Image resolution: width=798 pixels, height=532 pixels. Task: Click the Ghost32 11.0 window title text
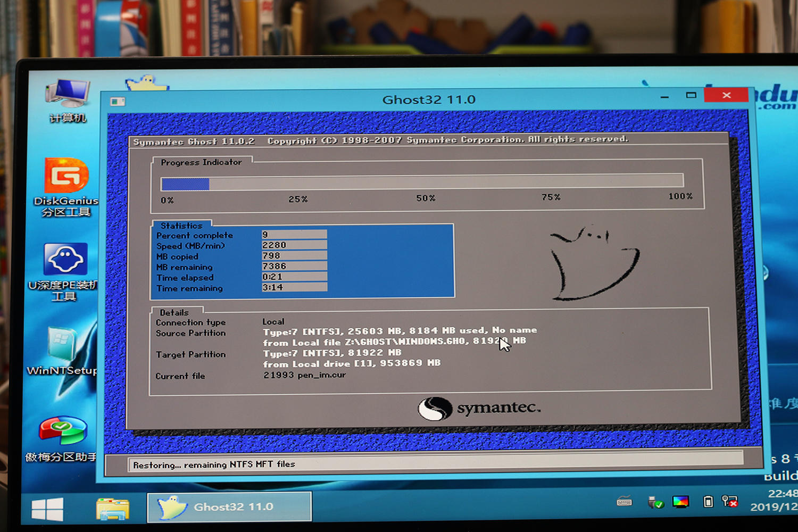[x=429, y=99]
